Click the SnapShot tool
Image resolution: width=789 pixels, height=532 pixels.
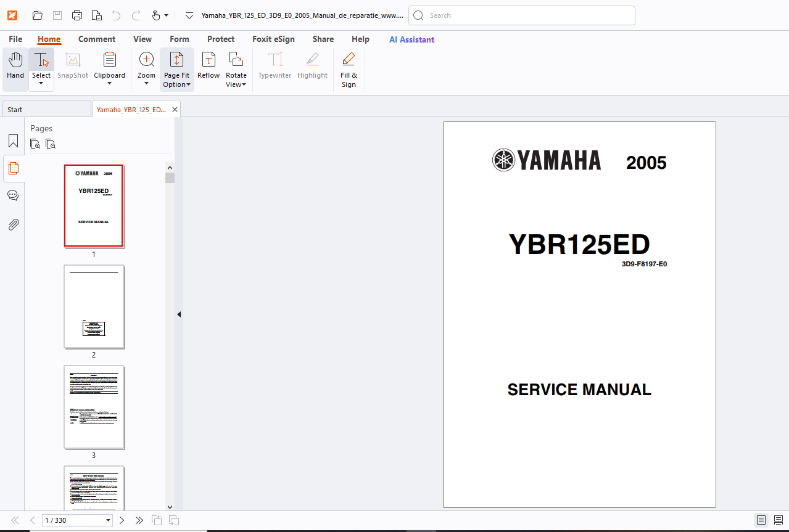73,66
